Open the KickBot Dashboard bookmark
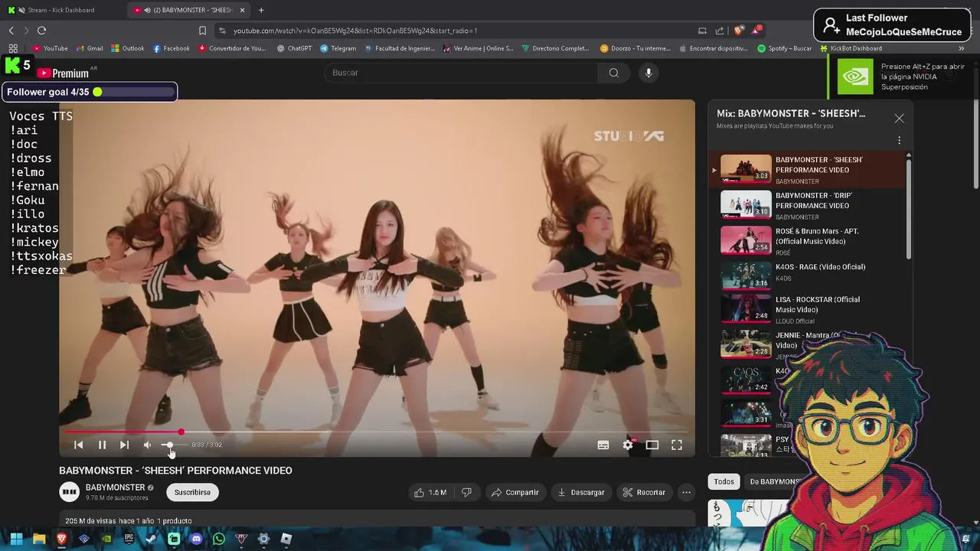 (851, 48)
